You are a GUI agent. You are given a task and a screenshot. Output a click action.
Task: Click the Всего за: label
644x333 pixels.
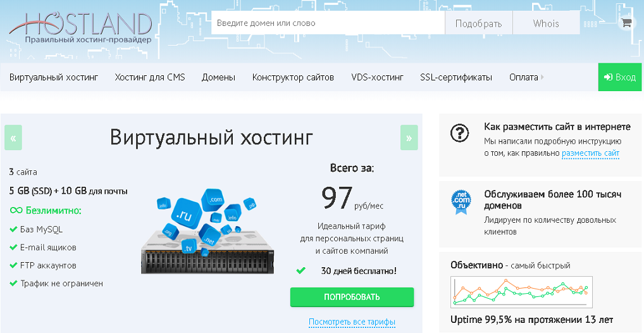click(352, 168)
